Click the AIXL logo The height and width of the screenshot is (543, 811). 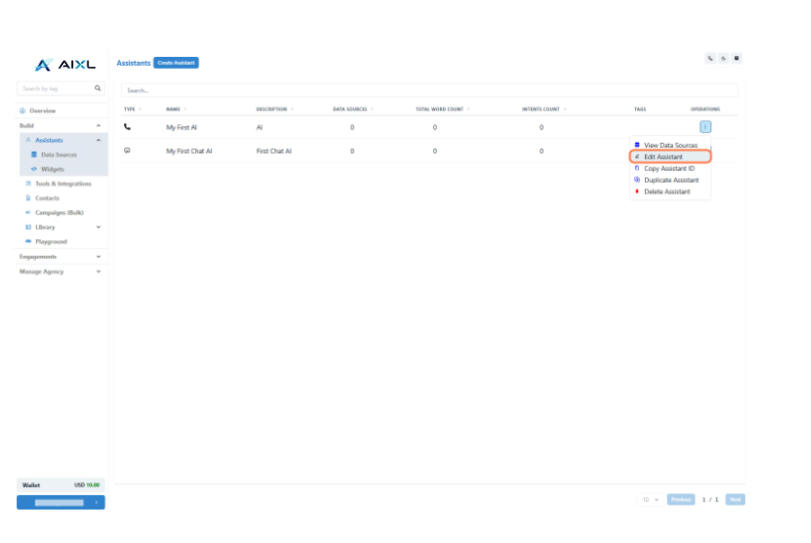pyautogui.click(x=65, y=65)
